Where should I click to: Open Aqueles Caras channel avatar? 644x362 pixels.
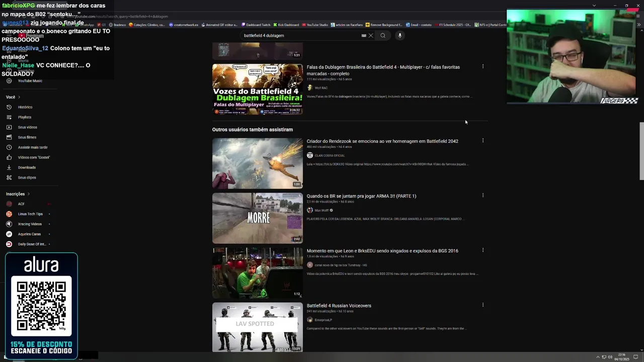[9, 234]
